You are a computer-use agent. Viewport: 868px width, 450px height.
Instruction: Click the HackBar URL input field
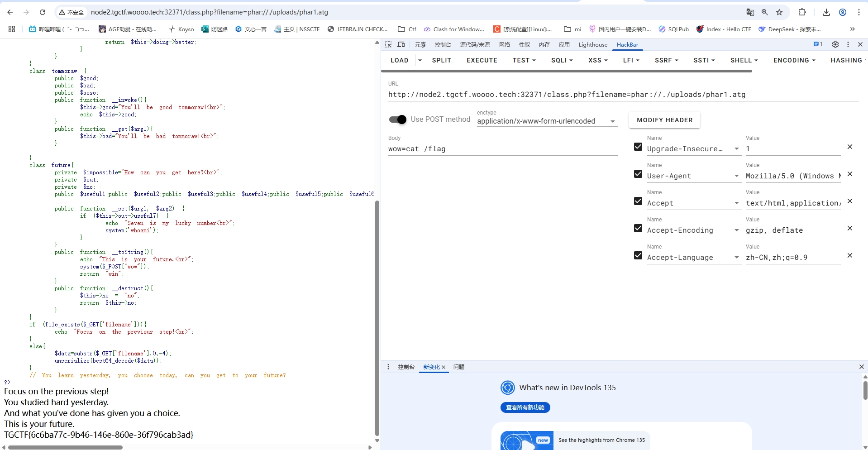(x=623, y=95)
